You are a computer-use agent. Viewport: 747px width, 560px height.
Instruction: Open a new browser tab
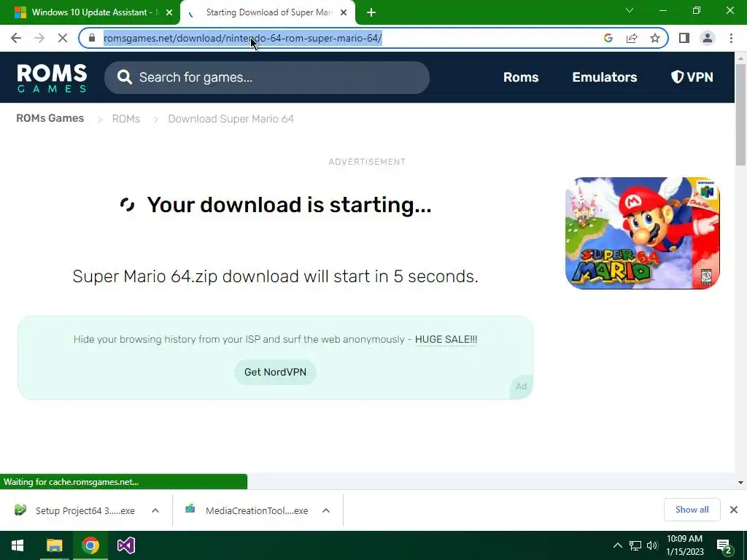[x=371, y=12]
